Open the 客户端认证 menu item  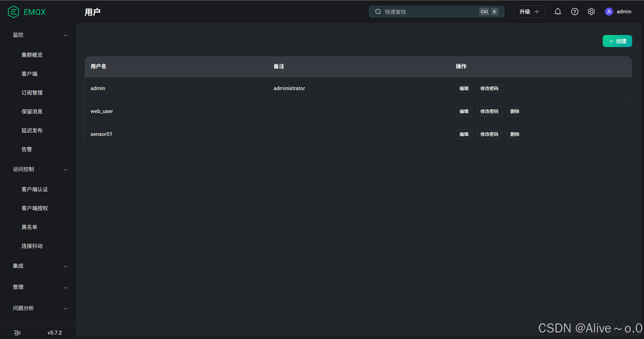35,189
